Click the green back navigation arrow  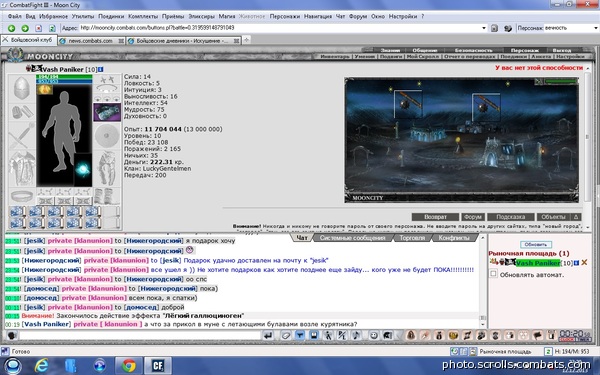[11, 28]
